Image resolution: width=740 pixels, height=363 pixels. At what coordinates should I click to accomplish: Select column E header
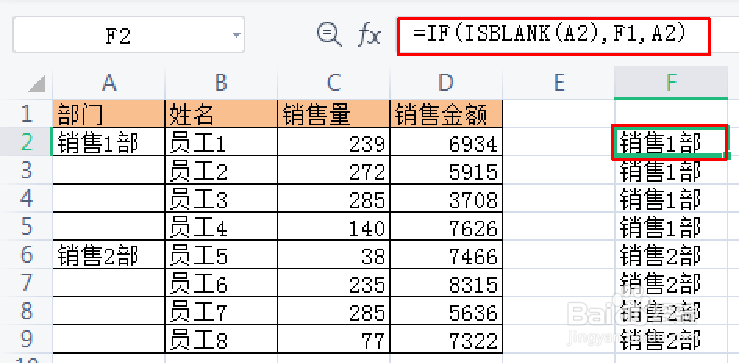point(559,83)
